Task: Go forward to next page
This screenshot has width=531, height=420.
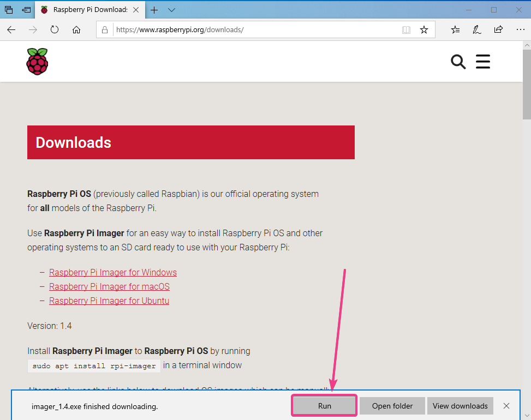Action: [33, 30]
